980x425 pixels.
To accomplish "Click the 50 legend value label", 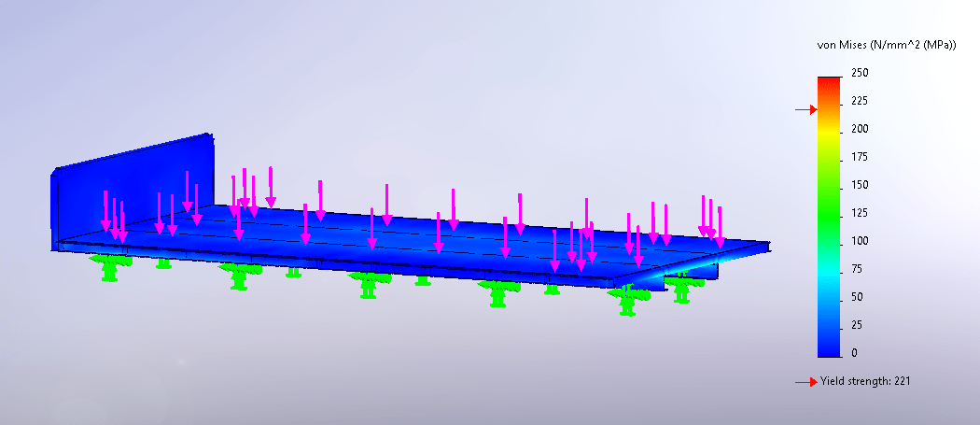I will click(x=858, y=297).
